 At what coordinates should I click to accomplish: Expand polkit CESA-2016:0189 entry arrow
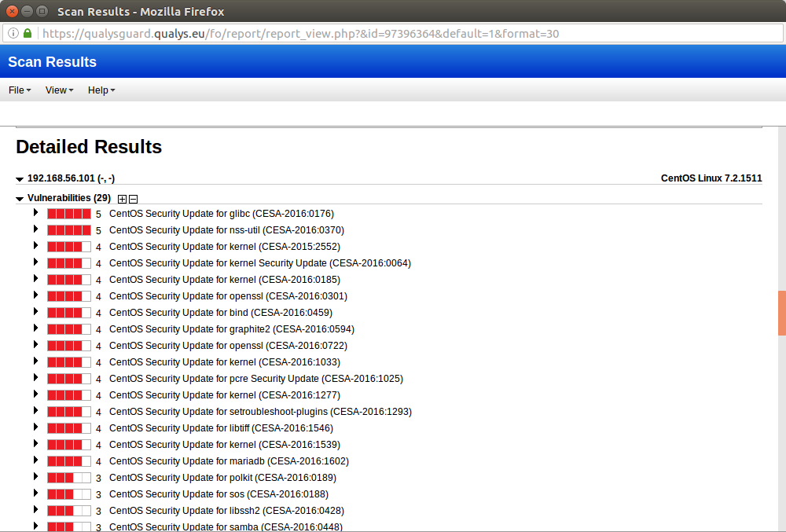tap(35, 477)
